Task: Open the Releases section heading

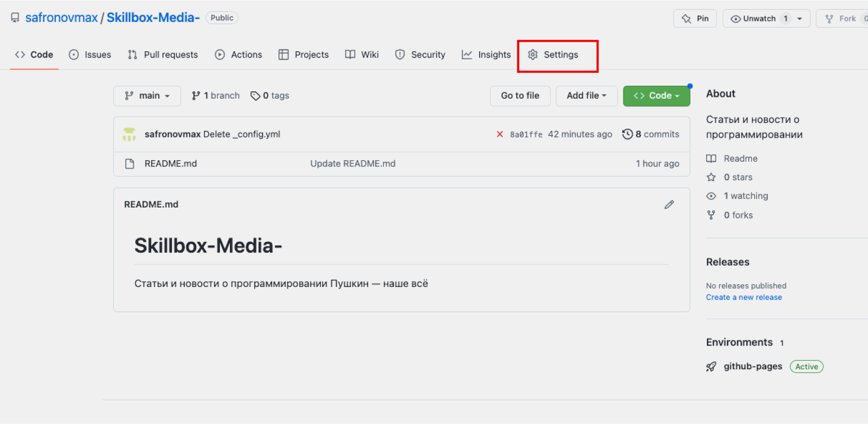Action: (x=728, y=262)
